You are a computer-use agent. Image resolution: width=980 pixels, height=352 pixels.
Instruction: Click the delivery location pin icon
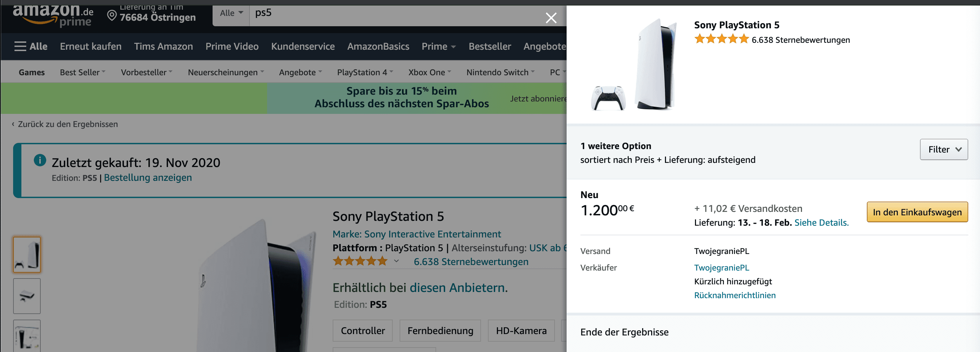(111, 16)
